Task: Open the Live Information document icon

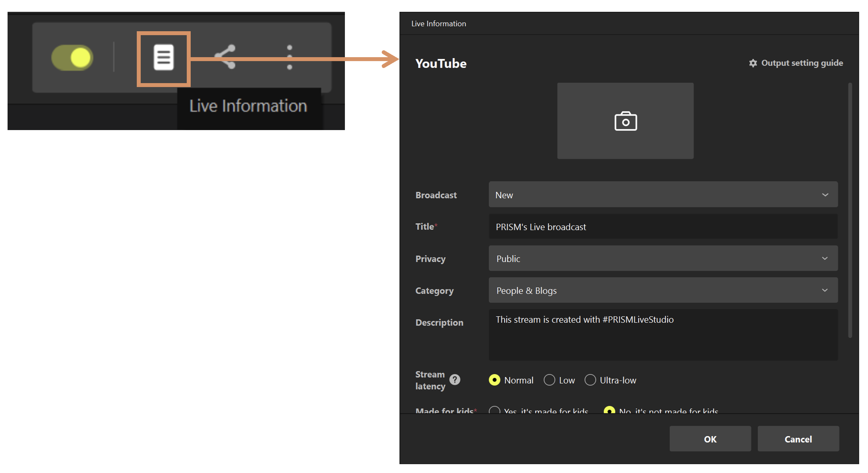Action: click(163, 57)
